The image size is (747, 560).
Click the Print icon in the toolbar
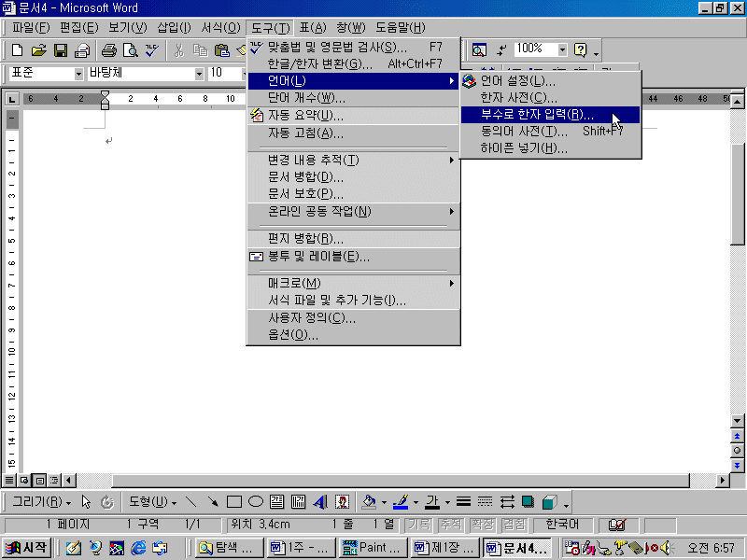109,50
